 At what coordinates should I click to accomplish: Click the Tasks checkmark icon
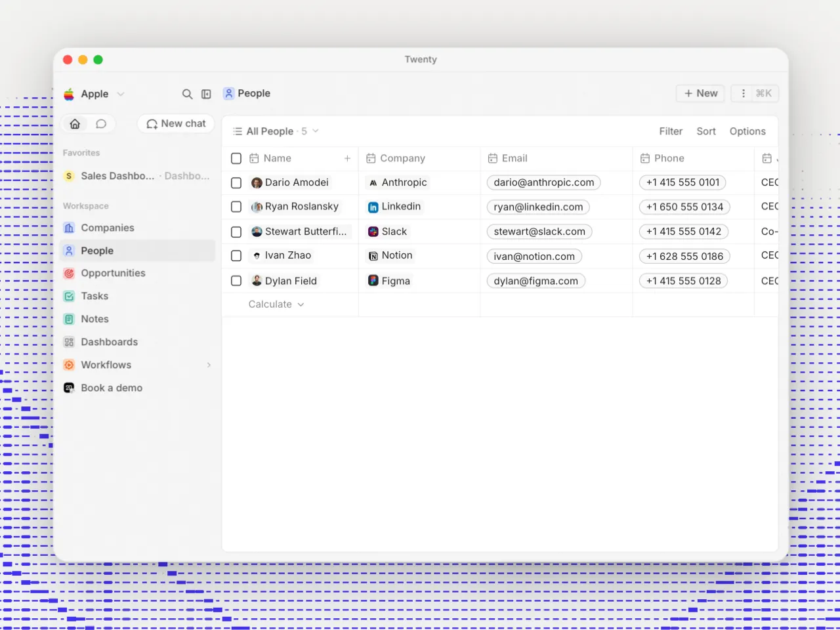tap(69, 296)
